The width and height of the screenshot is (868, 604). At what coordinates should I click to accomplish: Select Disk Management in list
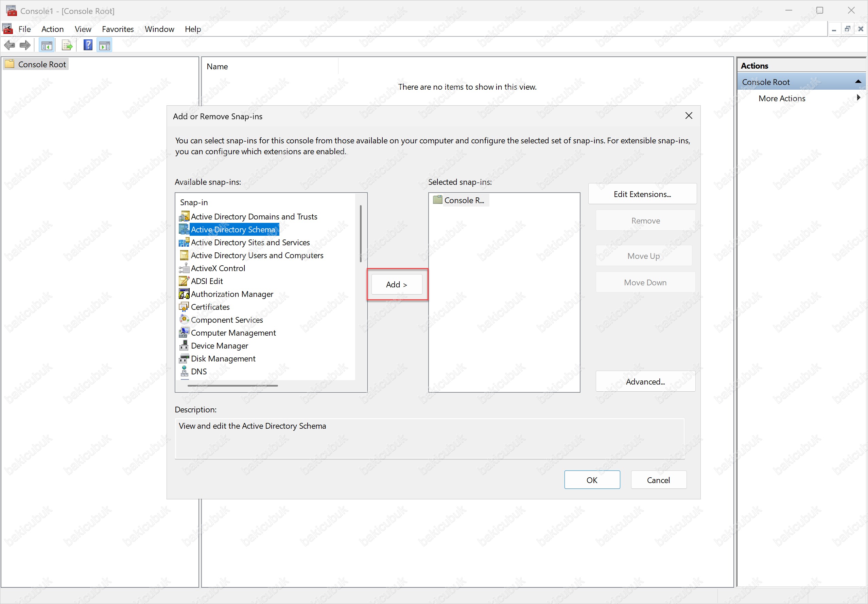click(223, 358)
